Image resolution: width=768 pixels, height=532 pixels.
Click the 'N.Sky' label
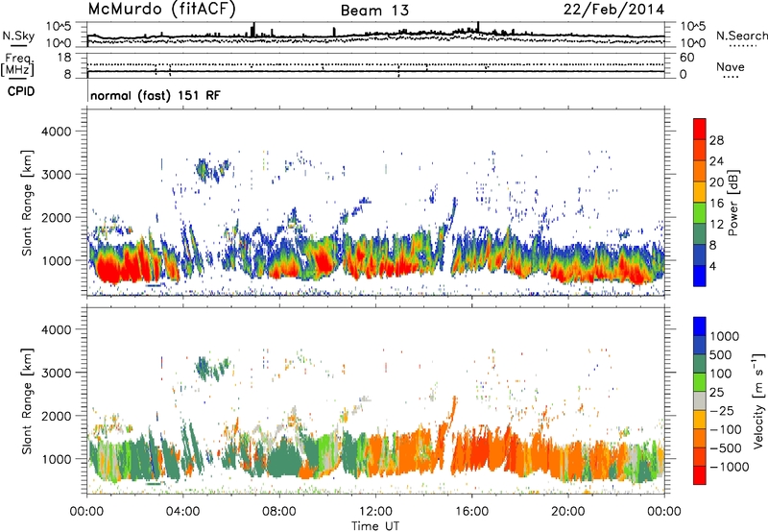click(x=18, y=36)
